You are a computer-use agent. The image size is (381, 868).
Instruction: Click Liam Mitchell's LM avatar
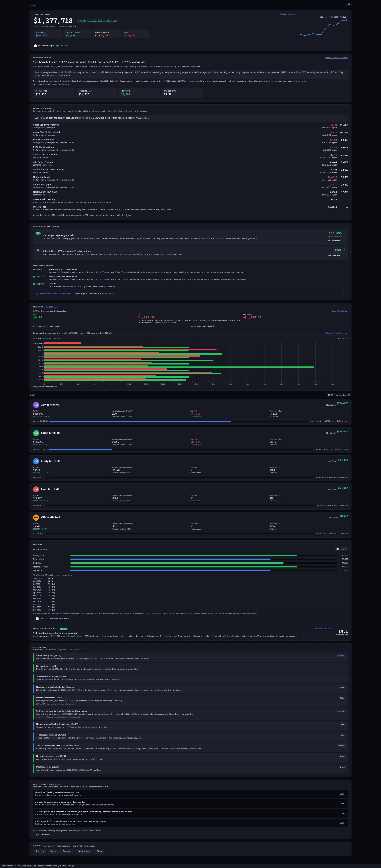click(36, 489)
